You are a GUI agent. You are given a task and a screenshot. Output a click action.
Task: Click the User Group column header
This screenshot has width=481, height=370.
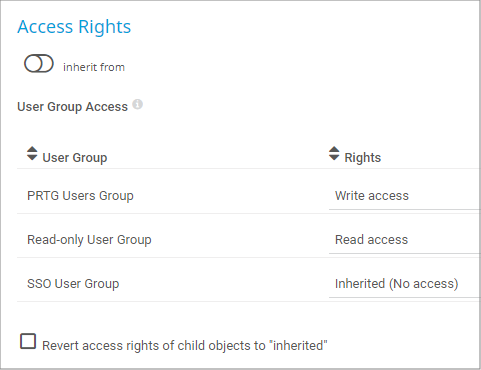pos(75,157)
